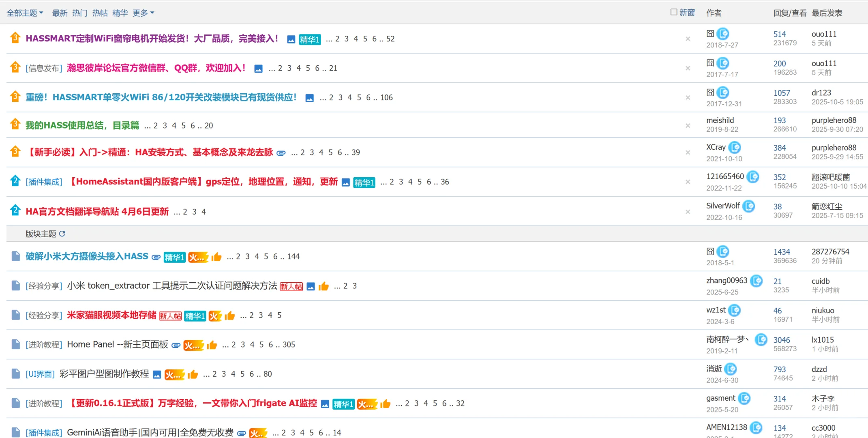Switch to the 最新 filter
Image resolution: width=868 pixels, height=438 pixels.
pos(60,13)
